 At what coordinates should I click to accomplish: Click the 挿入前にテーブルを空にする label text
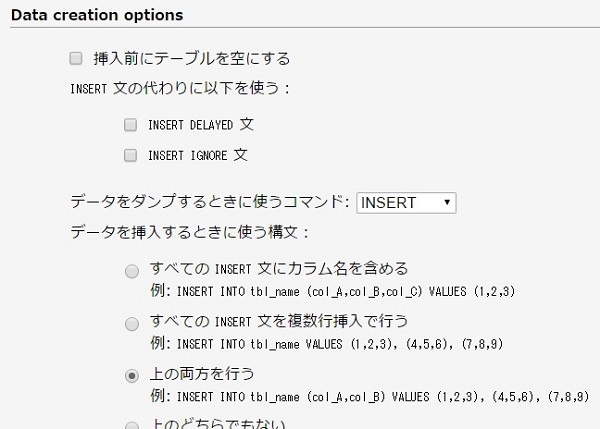(191, 59)
